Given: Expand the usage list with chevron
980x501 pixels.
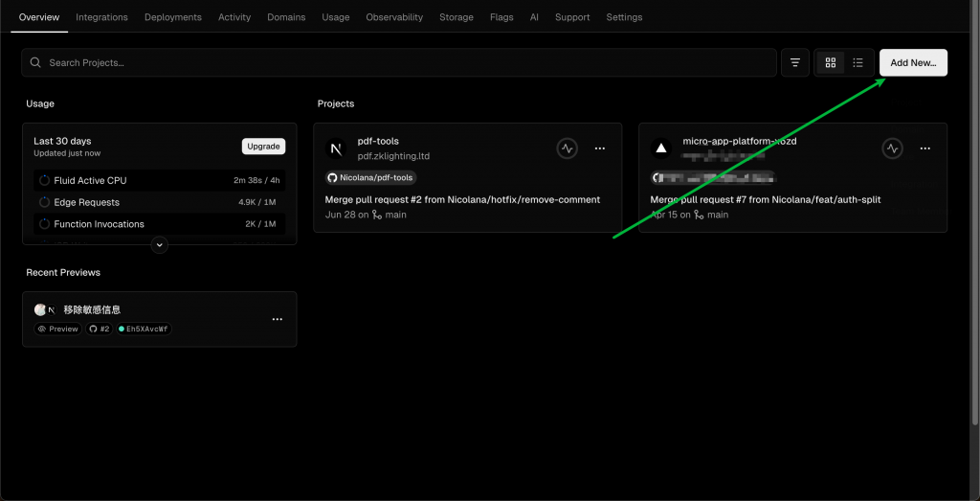Looking at the screenshot, I should tap(160, 244).
